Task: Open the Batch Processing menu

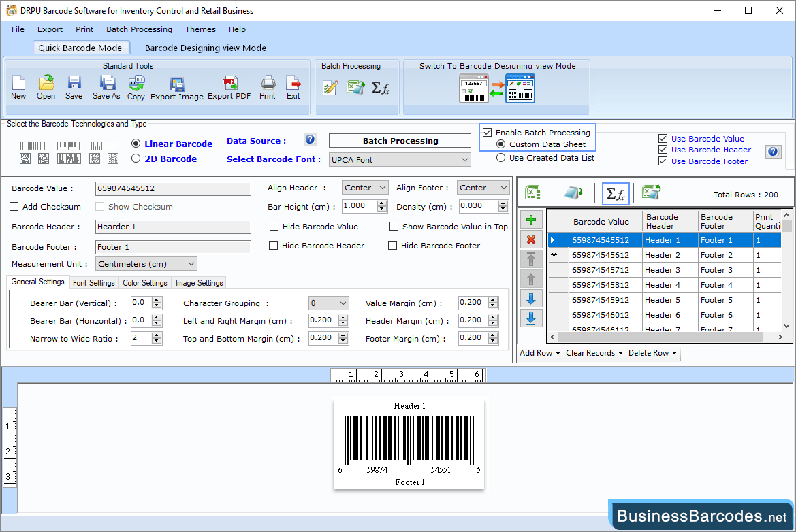Action: pos(139,29)
